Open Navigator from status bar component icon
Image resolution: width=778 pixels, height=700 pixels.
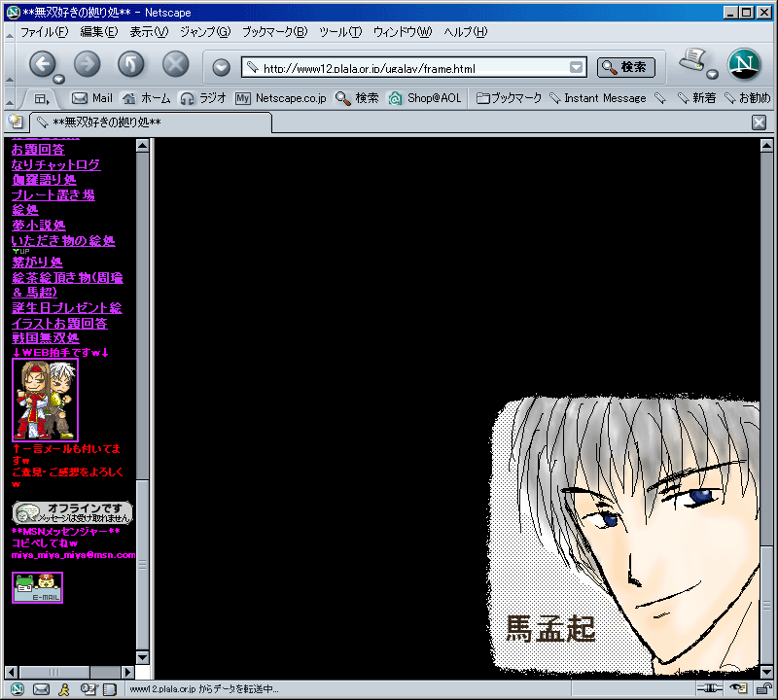pyautogui.click(x=18, y=689)
